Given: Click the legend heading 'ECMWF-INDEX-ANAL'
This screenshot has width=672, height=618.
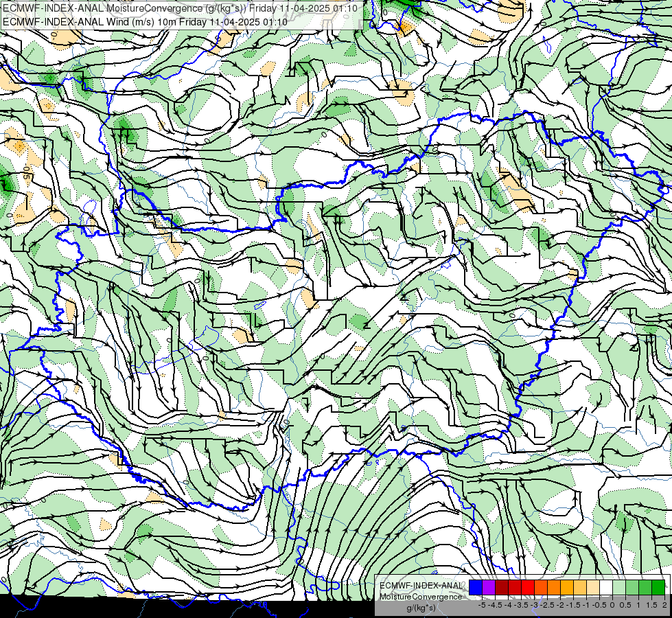Looking at the screenshot, I should [421, 586].
